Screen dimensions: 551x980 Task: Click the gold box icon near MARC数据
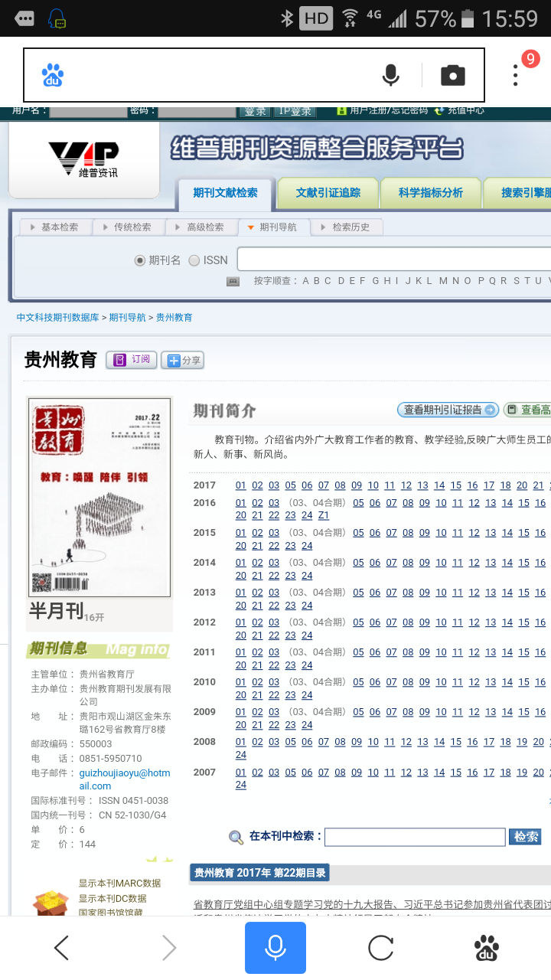pos(51,902)
